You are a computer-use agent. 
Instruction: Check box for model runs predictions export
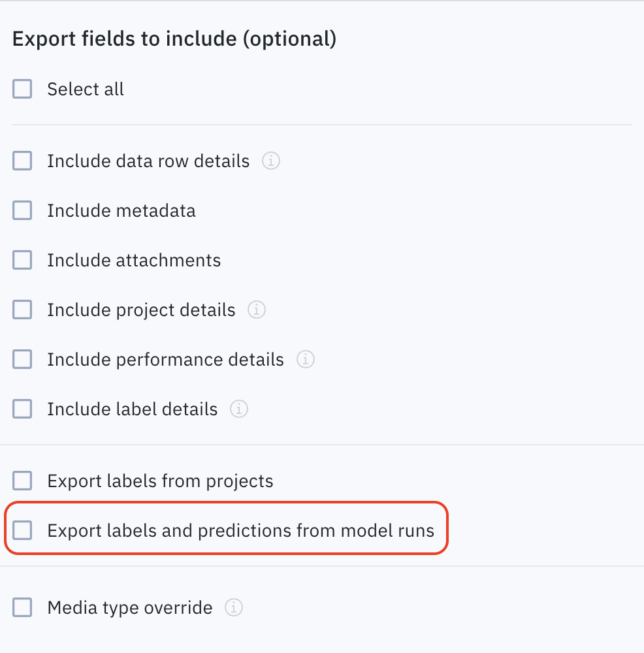pyautogui.click(x=22, y=530)
